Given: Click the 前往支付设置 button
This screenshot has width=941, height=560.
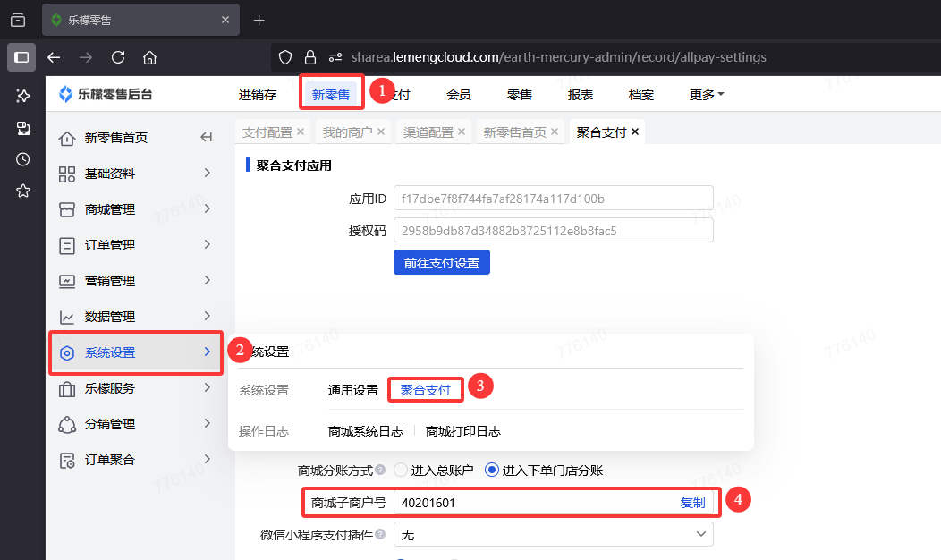Looking at the screenshot, I should coord(442,262).
